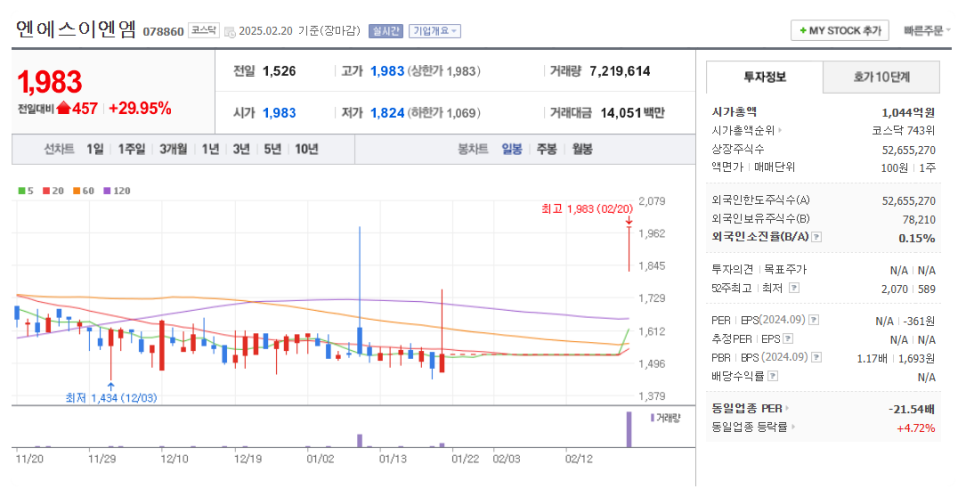Click the help icon next to 배당수익률

click(773, 376)
